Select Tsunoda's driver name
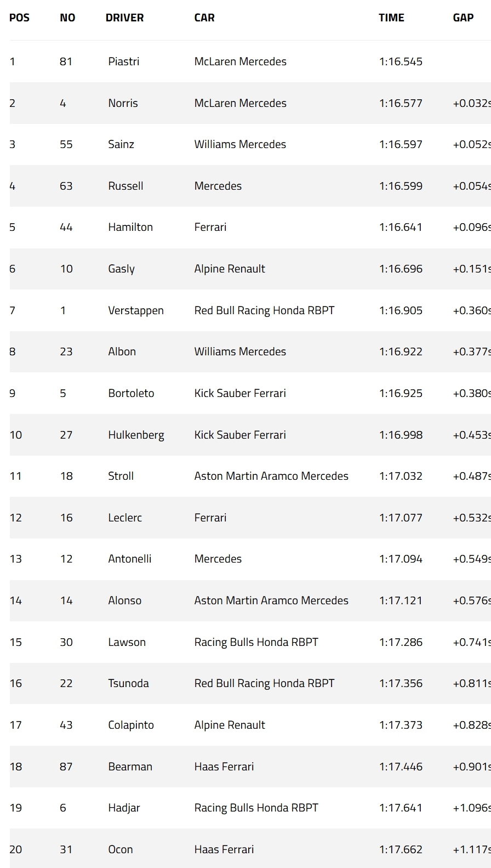The height and width of the screenshot is (868, 491). [128, 683]
